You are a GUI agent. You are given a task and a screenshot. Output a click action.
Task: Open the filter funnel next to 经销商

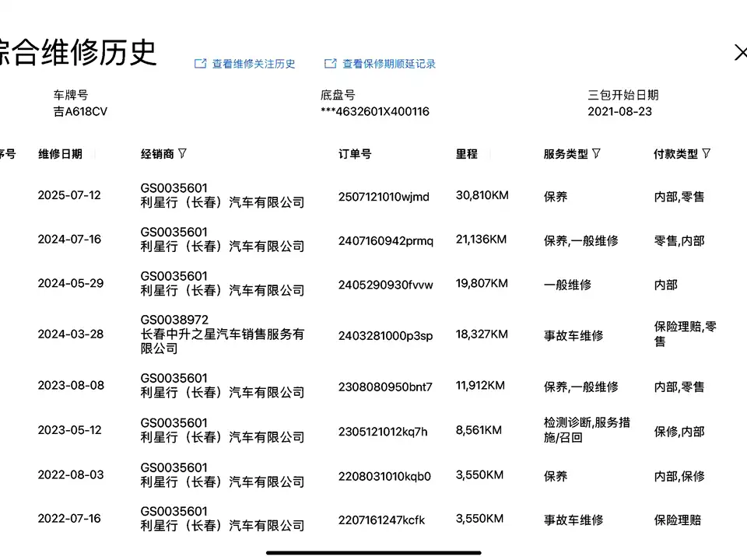182,153
